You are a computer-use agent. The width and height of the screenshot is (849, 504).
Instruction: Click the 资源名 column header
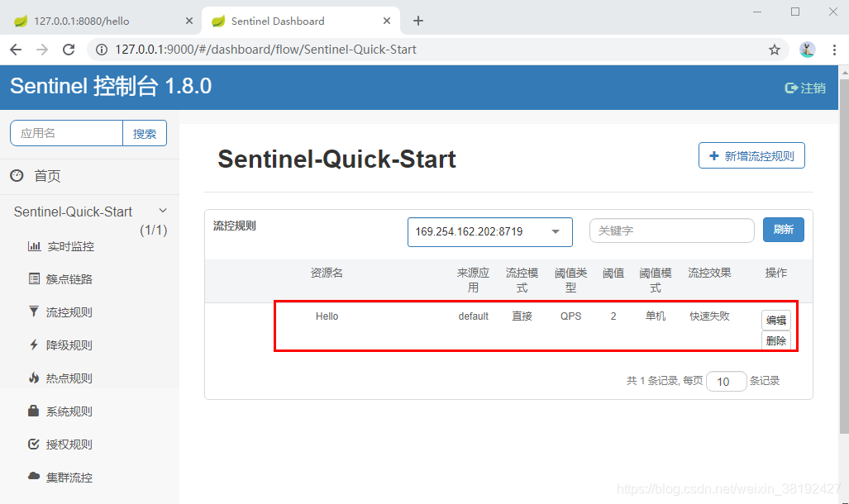click(x=327, y=273)
